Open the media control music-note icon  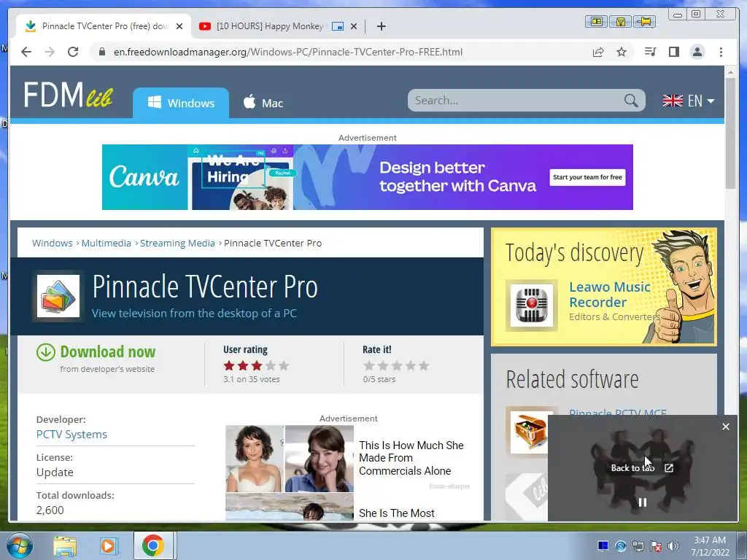pyautogui.click(x=650, y=52)
